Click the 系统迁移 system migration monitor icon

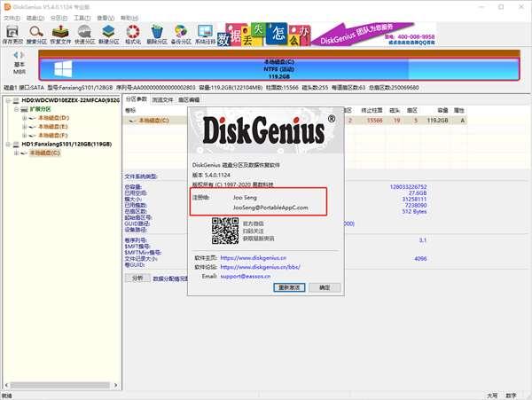(x=206, y=32)
